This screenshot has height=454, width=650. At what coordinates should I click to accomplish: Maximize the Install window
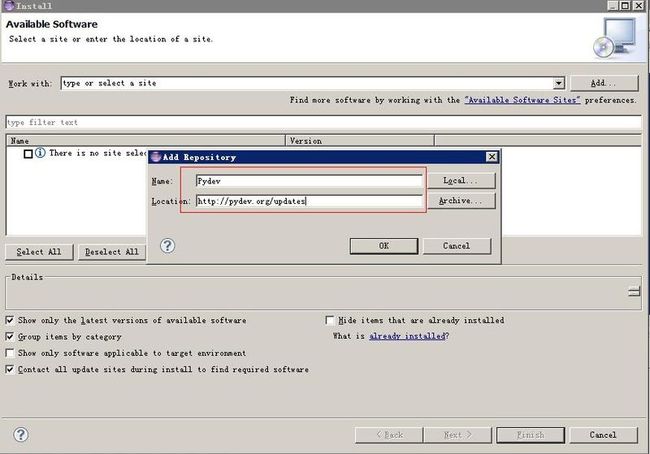point(625,5)
